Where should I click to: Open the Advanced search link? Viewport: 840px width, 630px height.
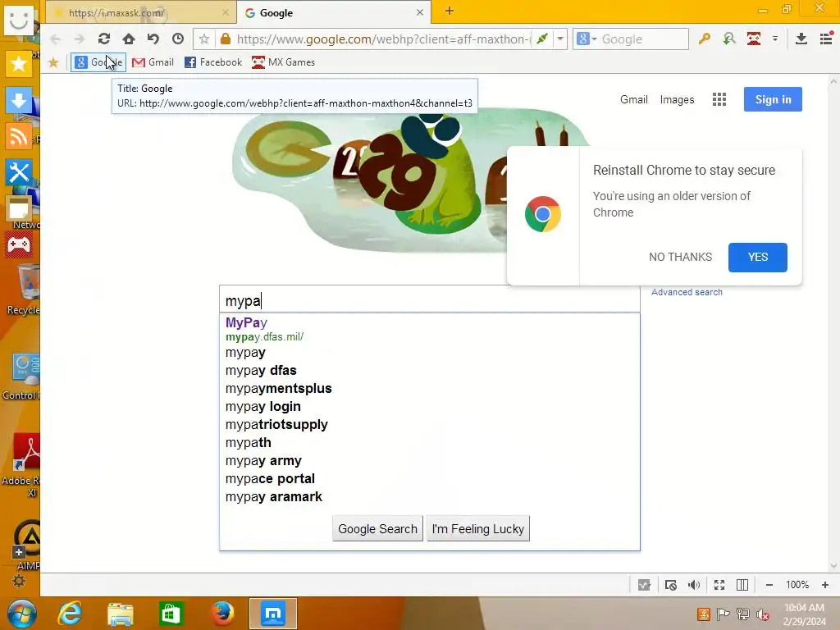[x=687, y=292]
